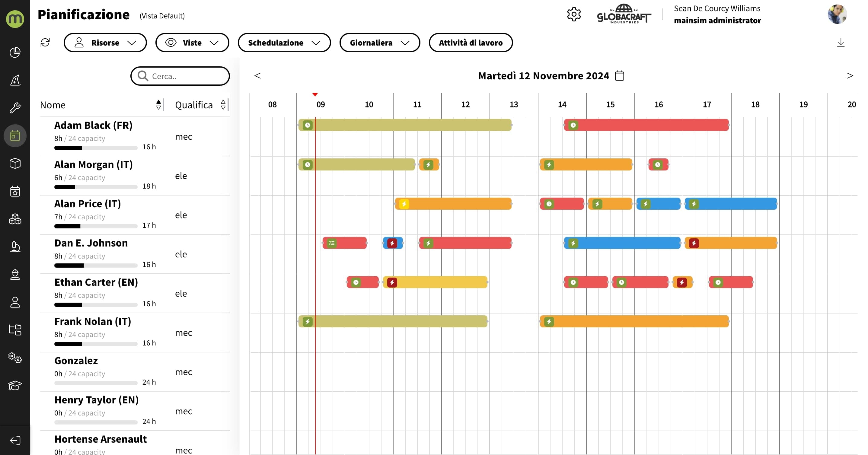Click bolt icon on Frank Nolan's olive task

[x=307, y=321]
